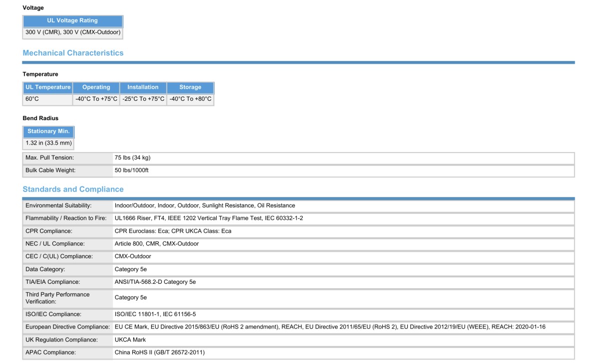Select the 50 lbs/1000ft value
This screenshot has height=364, width=599.
[x=131, y=171]
